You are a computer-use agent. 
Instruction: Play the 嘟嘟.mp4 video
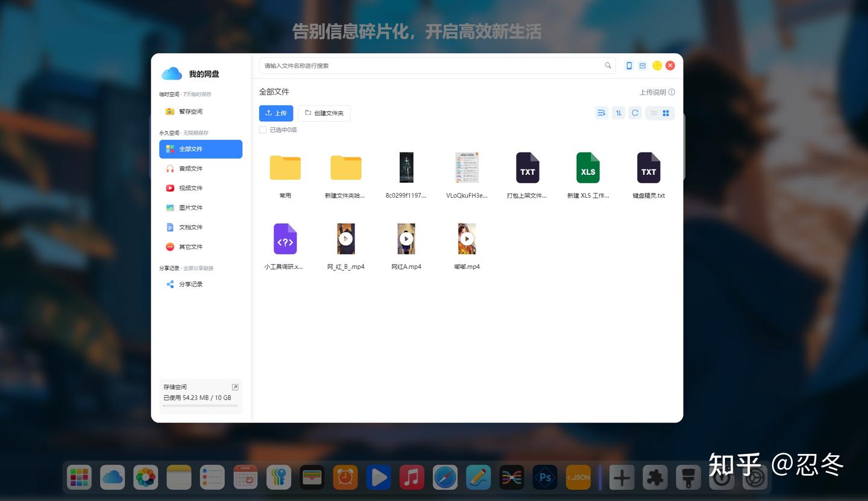click(467, 239)
